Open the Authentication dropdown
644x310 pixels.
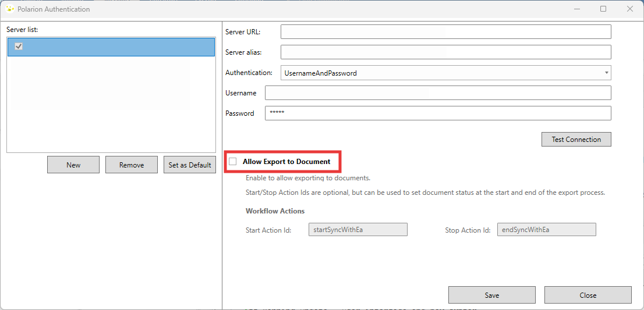pos(446,73)
